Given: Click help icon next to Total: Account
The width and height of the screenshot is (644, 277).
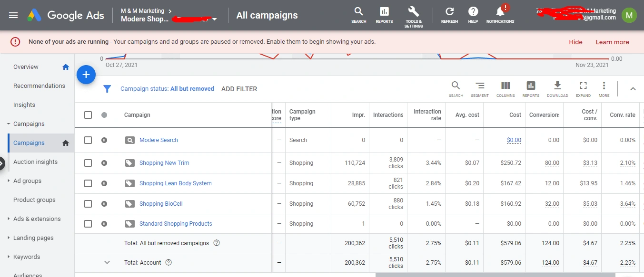Looking at the screenshot, I should pos(168,262).
